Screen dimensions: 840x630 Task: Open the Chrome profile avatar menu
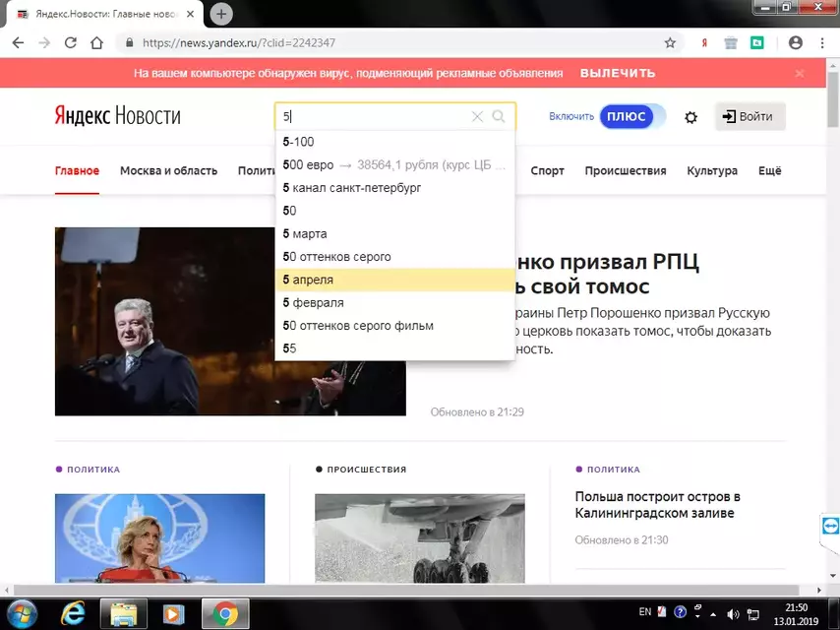[796, 43]
